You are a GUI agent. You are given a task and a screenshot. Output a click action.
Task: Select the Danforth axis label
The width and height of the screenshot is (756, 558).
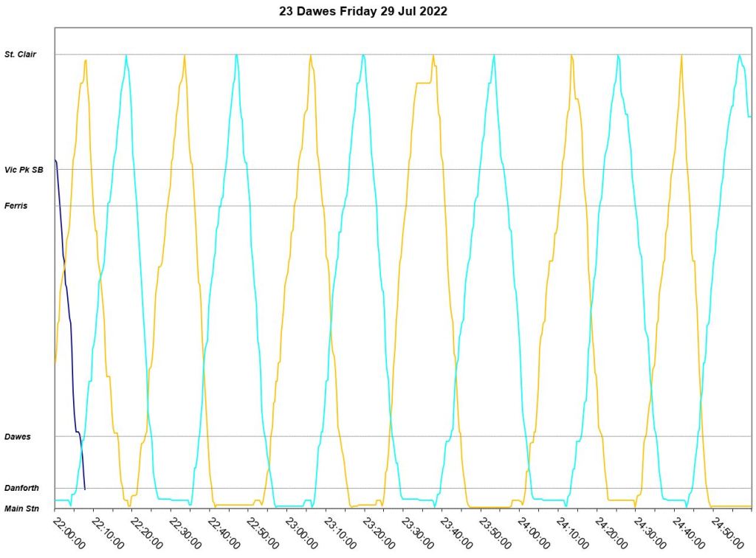22,489
